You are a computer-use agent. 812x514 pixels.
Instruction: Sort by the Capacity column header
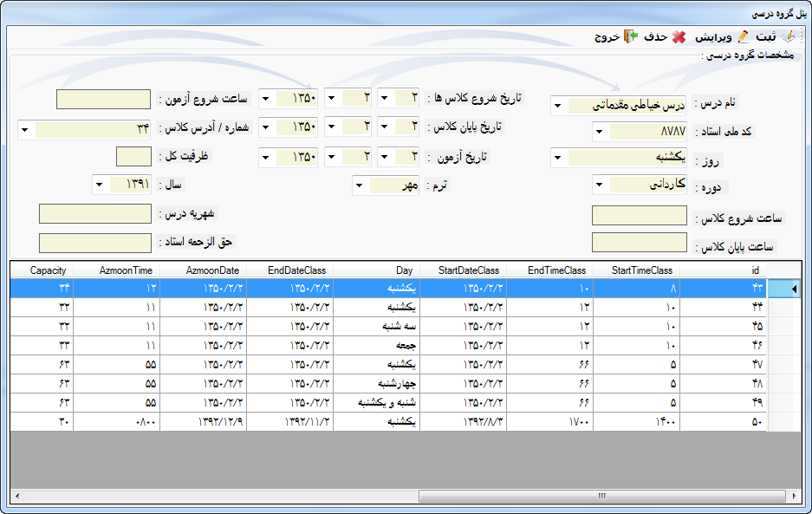click(42, 270)
